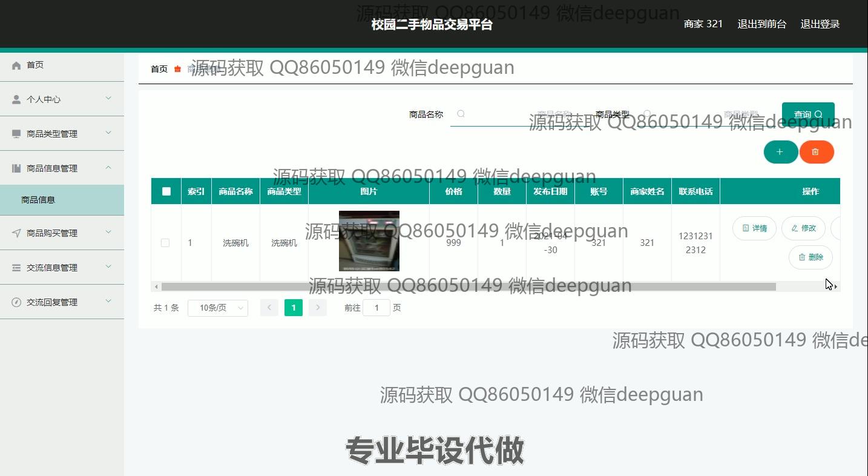
Task: Click the next page arrow
Action: click(318, 308)
